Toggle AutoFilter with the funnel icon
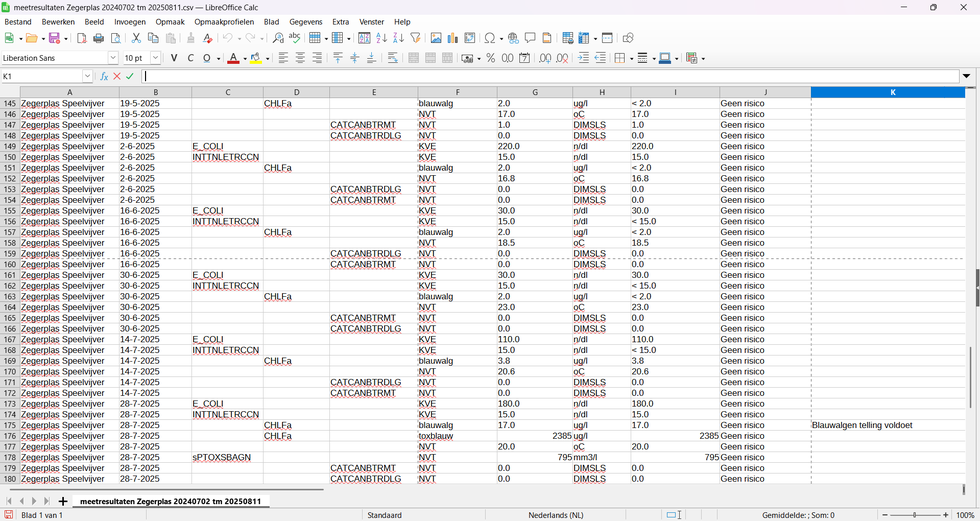This screenshot has height=521, width=980. [x=415, y=38]
